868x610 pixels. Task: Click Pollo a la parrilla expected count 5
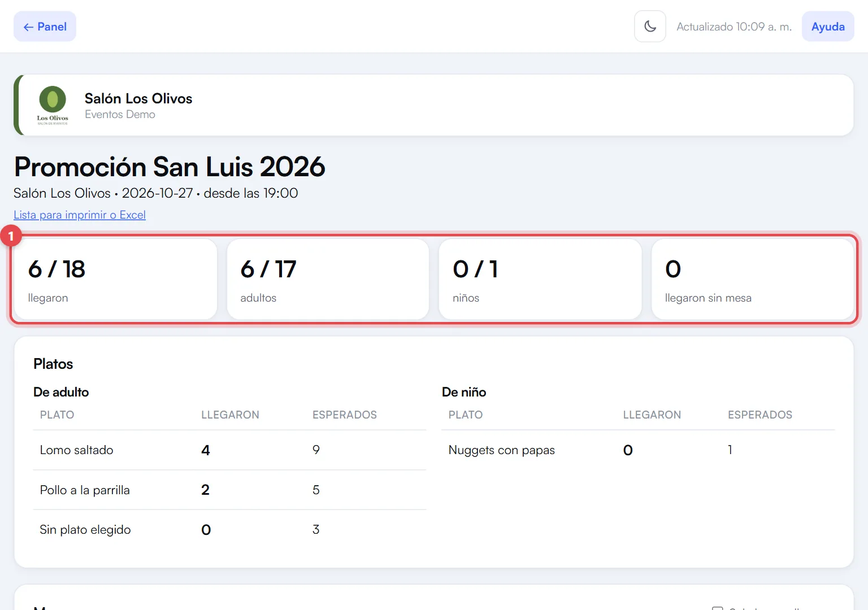click(x=316, y=490)
